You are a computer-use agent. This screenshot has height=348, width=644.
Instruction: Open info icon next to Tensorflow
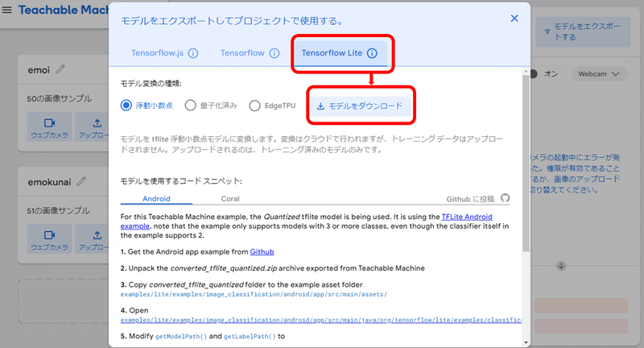click(x=275, y=53)
